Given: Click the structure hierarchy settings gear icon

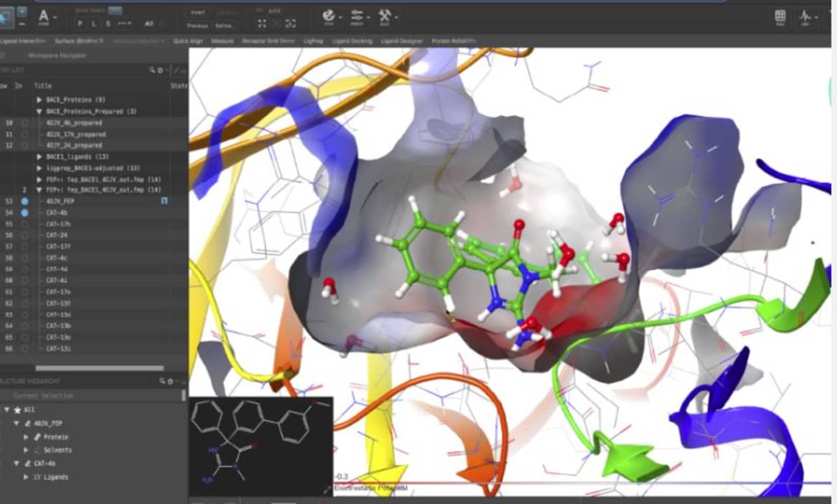Looking at the screenshot, I should point(169,381).
